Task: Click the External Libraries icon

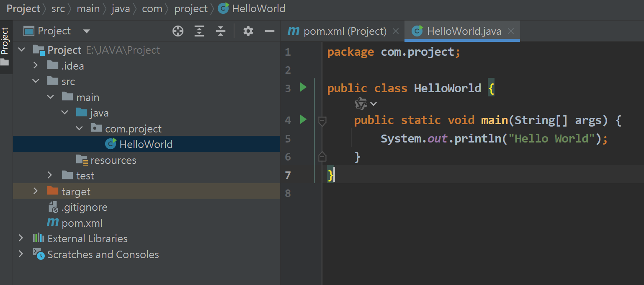Action: [x=39, y=238]
